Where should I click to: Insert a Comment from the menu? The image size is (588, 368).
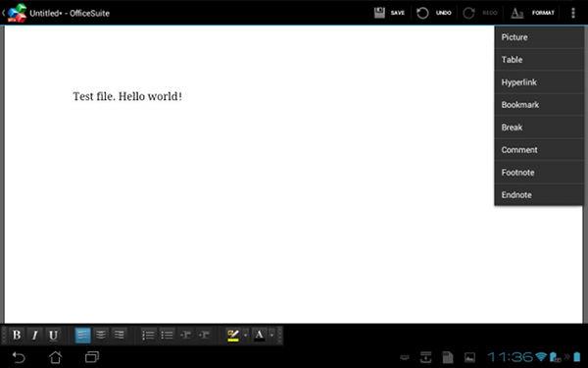538,150
